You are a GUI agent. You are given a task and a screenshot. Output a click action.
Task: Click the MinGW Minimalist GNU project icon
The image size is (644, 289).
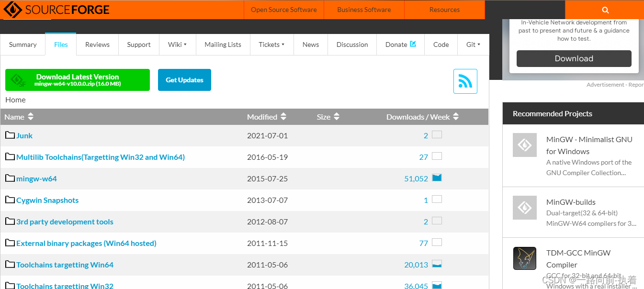tap(525, 145)
